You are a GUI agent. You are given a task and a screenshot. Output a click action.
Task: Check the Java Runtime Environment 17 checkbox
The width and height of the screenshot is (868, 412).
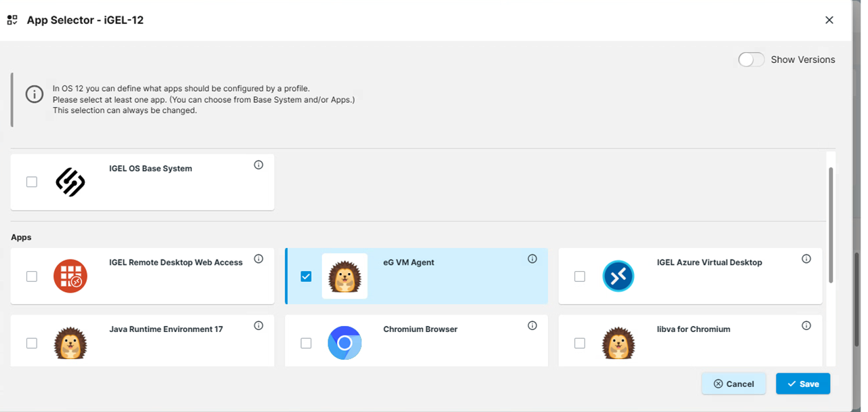point(32,343)
